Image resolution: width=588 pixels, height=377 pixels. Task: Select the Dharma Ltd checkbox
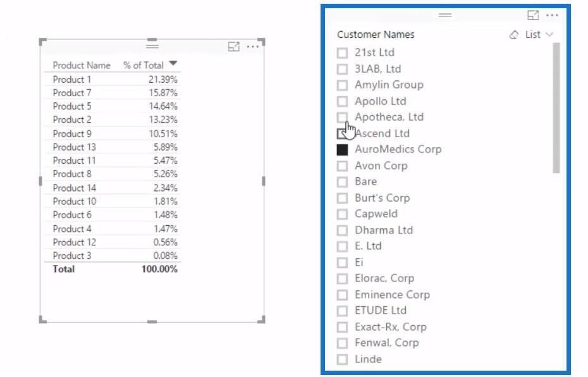click(342, 230)
